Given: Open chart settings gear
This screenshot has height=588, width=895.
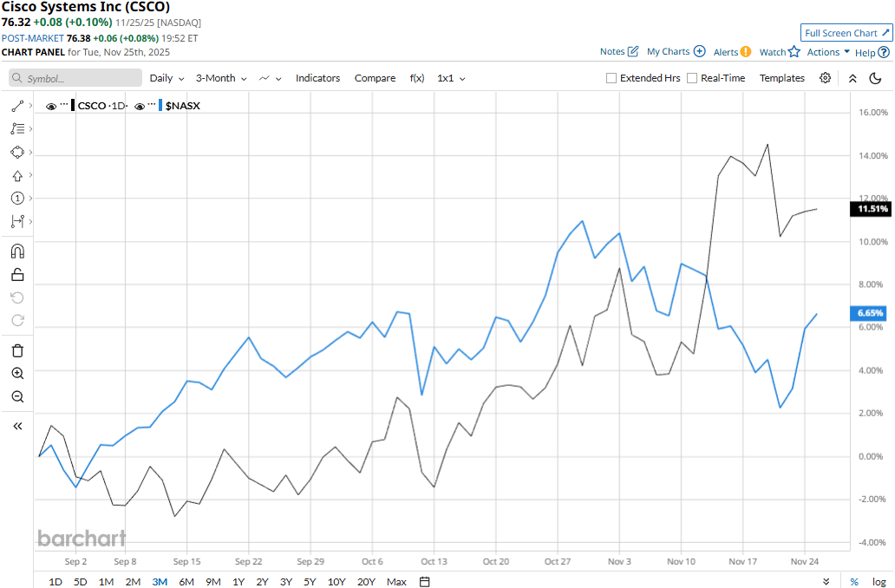Looking at the screenshot, I should pyautogui.click(x=825, y=78).
